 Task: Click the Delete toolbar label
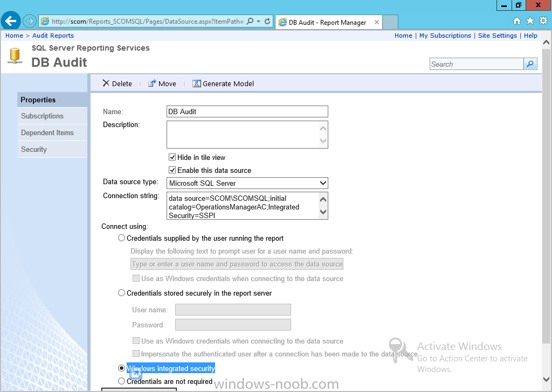pyautogui.click(x=122, y=83)
